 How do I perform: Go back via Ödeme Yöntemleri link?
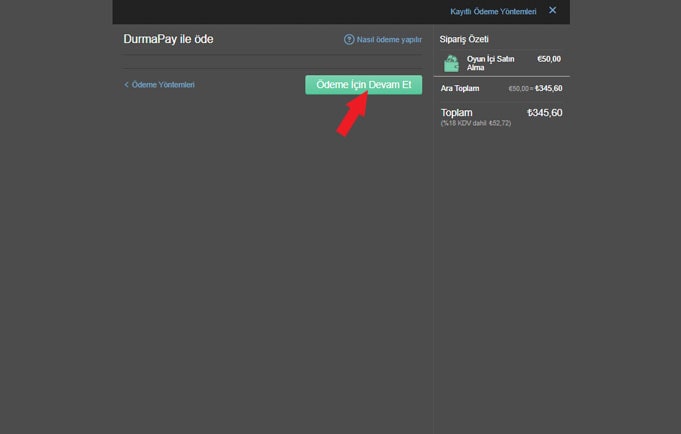click(163, 85)
